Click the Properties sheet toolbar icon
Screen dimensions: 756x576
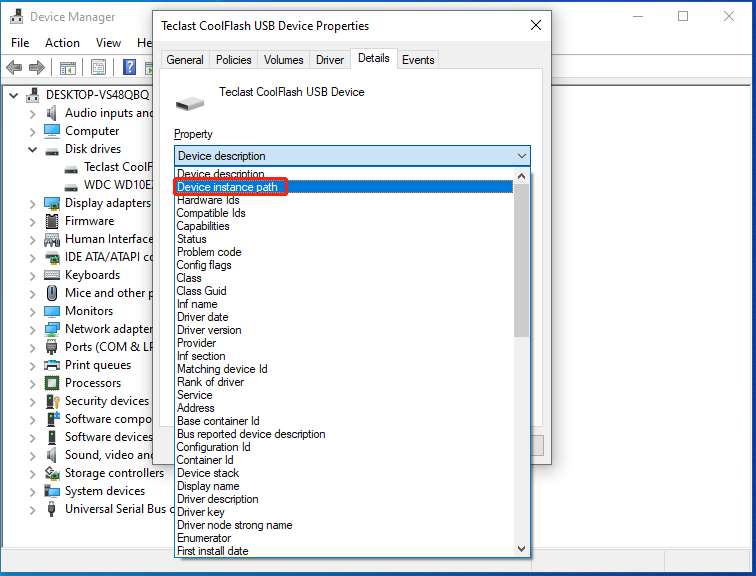(98, 67)
